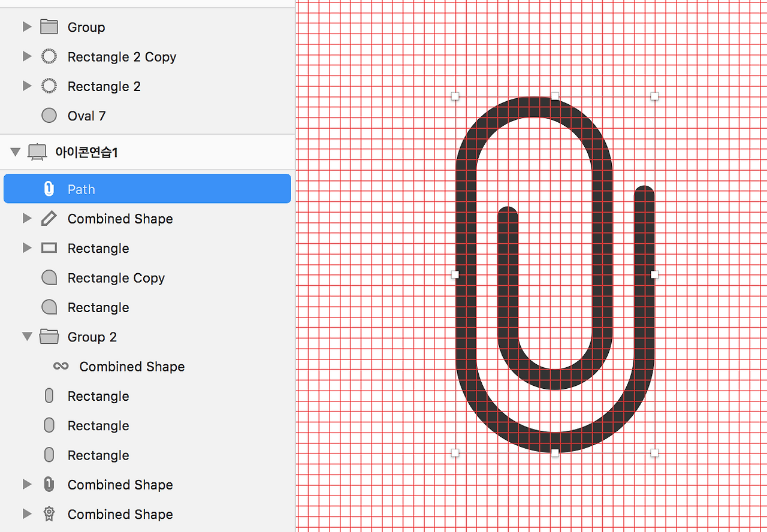Select the "Rectangle 2 Copy" layer name

tap(122, 57)
